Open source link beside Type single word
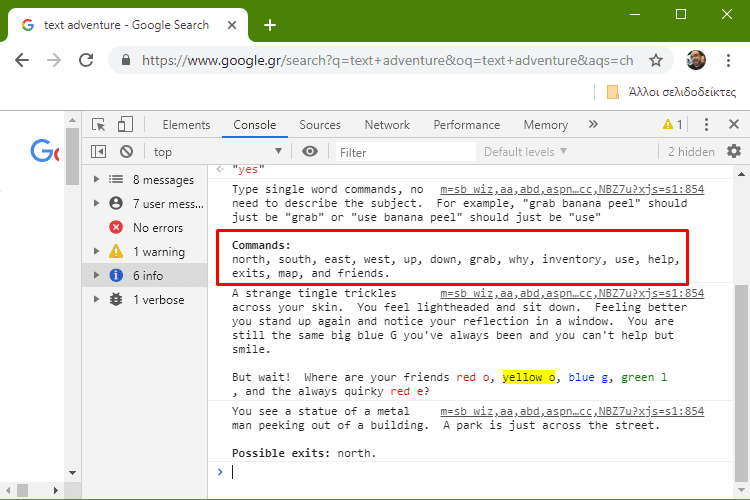The width and height of the screenshot is (750, 500). pos(572,189)
